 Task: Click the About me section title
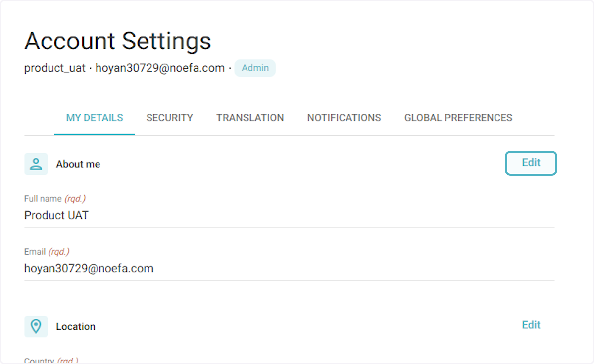click(78, 164)
